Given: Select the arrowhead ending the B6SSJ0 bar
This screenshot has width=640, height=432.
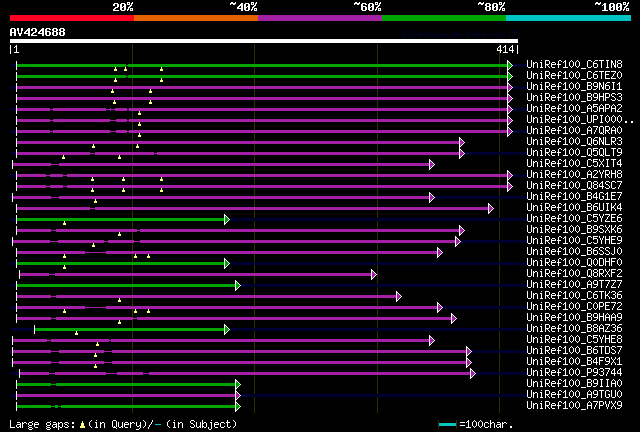Looking at the screenshot, I should pos(440,253).
